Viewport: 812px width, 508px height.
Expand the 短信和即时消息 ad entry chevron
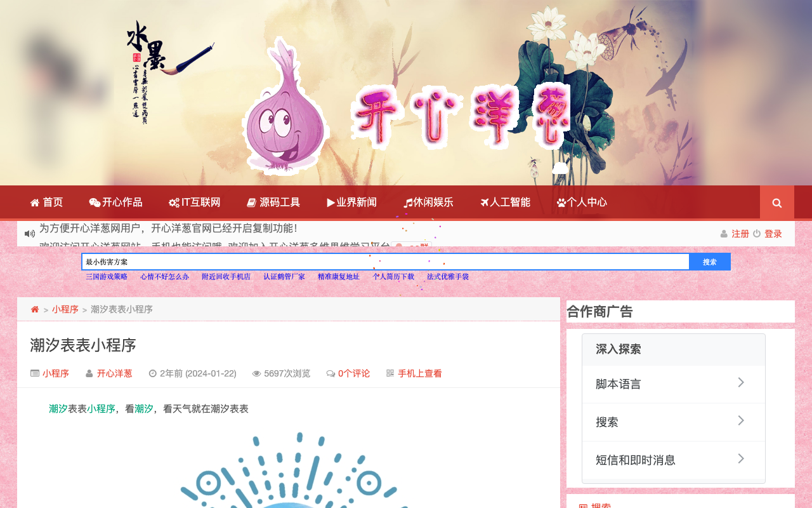pos(741,458)
